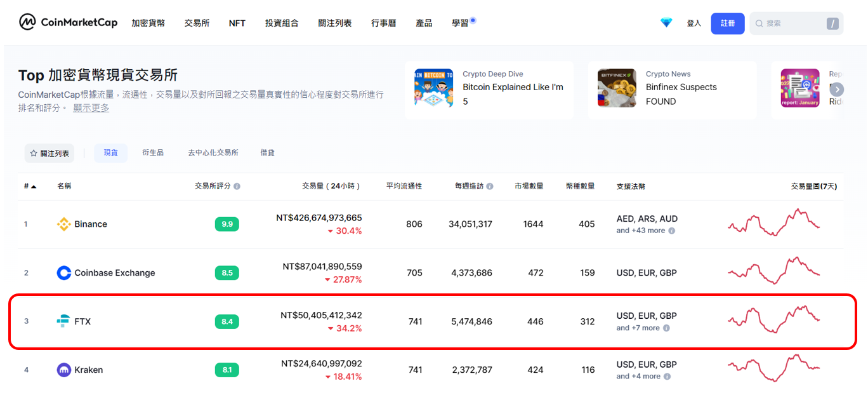The width and height of the screenshot is (868, 402).
Task: Click info icon beside 每週造訪 header
Action: pyautogui.click(x=490, y=187)
